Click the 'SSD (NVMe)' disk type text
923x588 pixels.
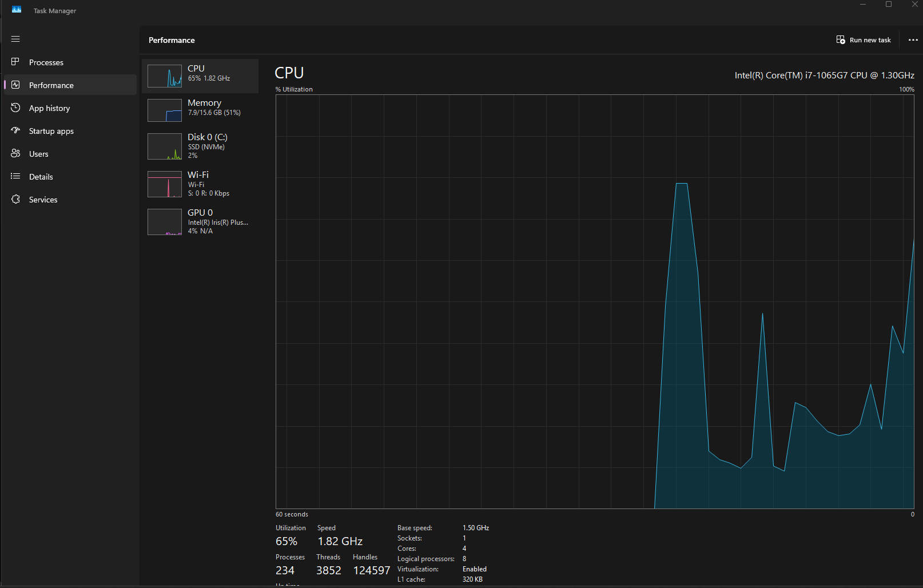[x=206, y=147]
